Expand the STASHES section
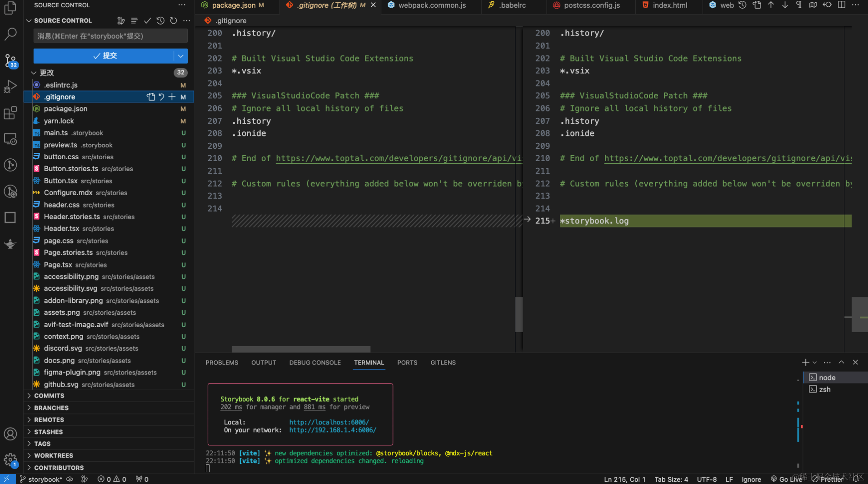868x484 pixels. click(x=48, y=432)
